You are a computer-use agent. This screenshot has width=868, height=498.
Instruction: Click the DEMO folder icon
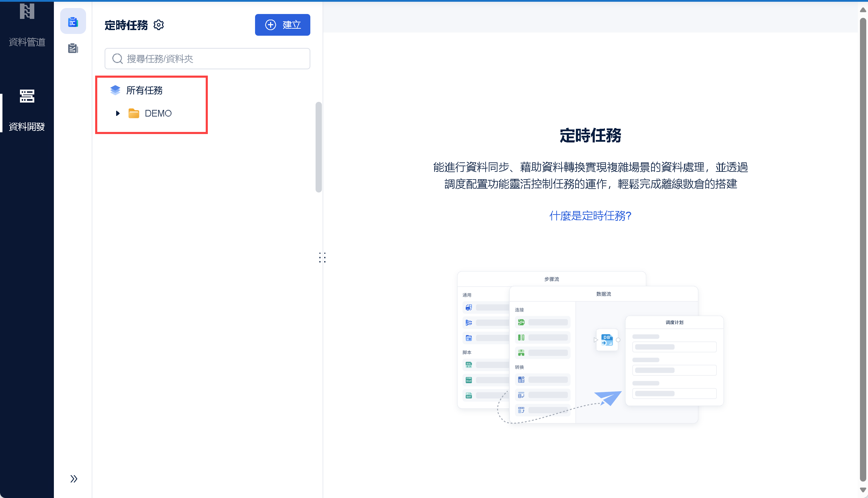tap(134, 113)
